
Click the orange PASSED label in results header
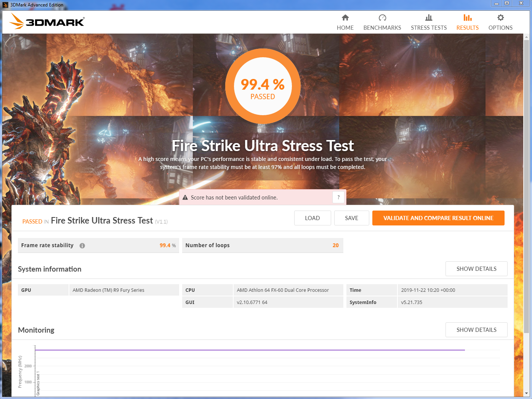pos(32,222)
